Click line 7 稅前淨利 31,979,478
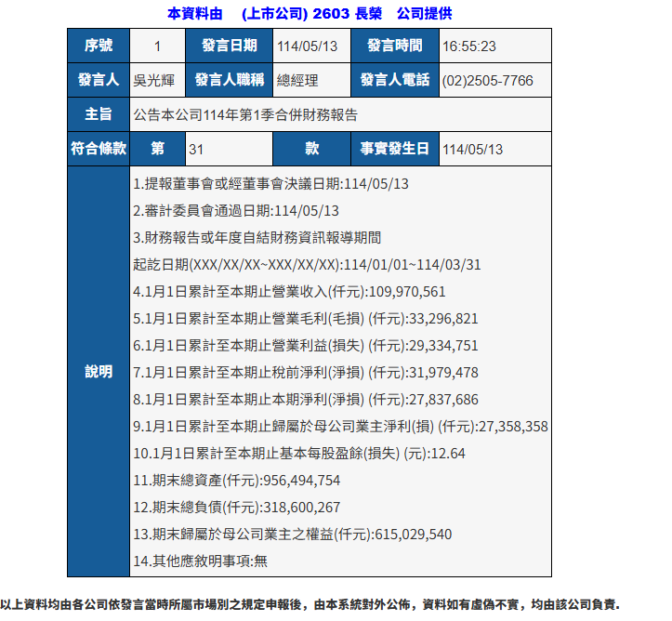The image size is (672, 621). 306,373
